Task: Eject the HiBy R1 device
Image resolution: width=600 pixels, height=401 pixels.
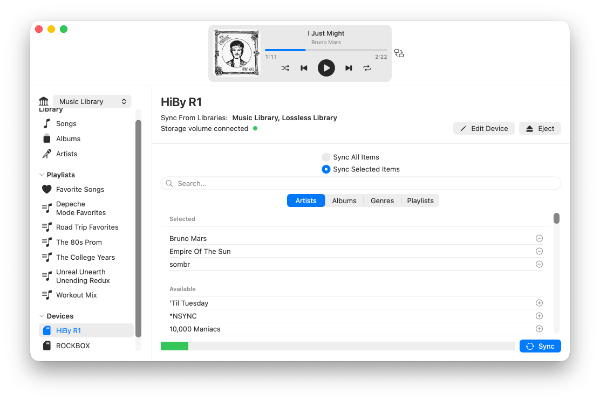Action: click(x=540, y=129)
